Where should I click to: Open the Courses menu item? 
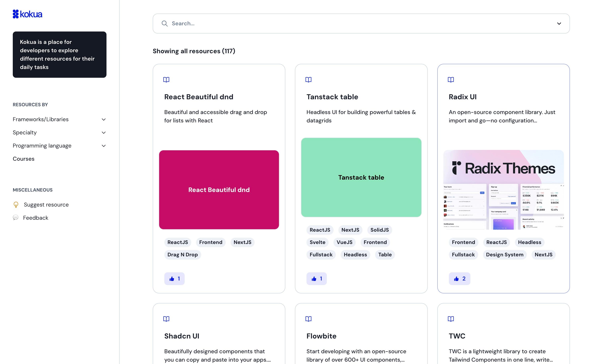pyautogui.click(x=24, y=159)
